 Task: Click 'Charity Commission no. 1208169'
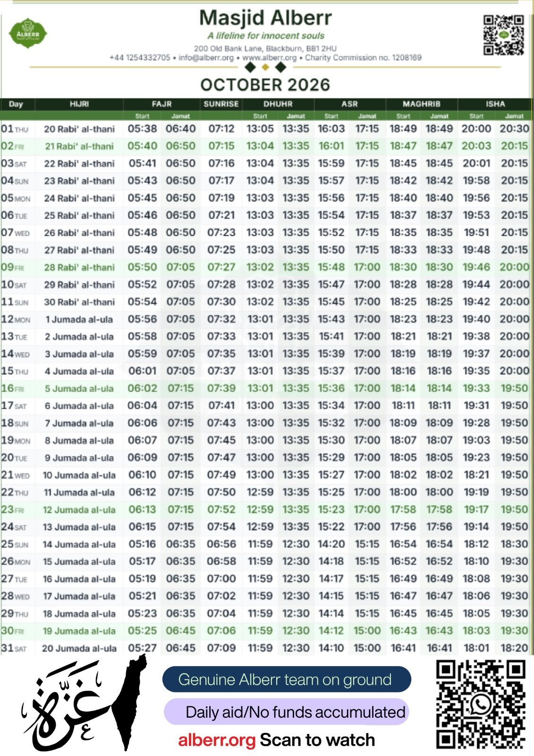coord(363,58)
